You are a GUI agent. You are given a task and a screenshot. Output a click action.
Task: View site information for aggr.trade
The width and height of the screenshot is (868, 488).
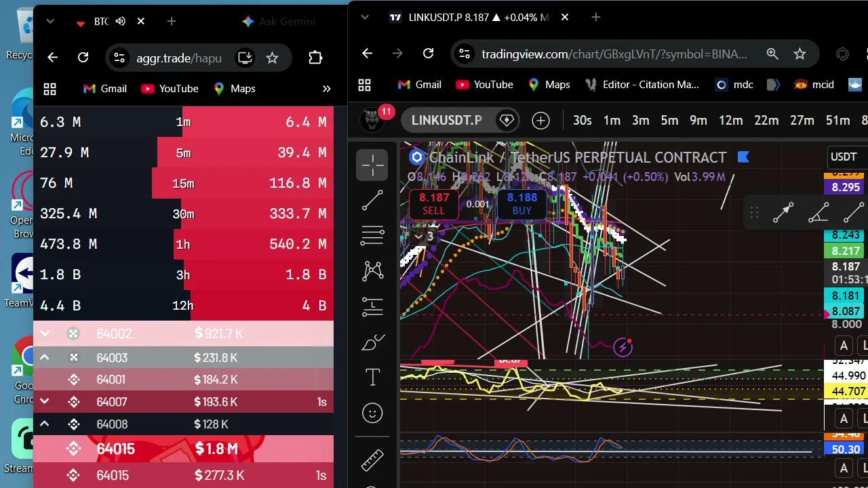tap(119, 58)
